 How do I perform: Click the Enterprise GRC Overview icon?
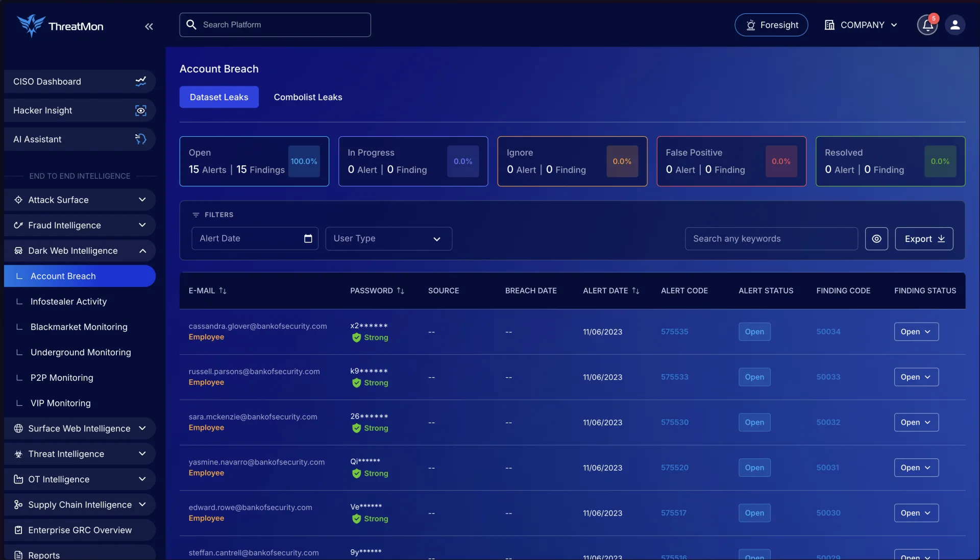(x=18, y=530)
